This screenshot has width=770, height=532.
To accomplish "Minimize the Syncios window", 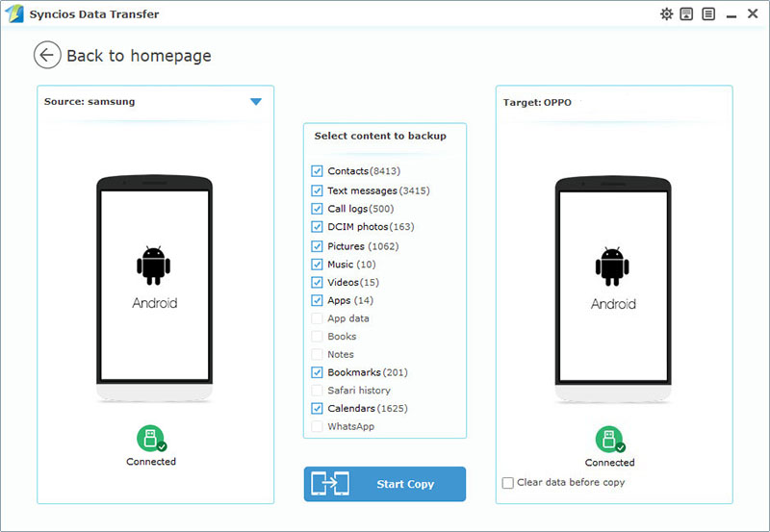I will pos(731,14).
